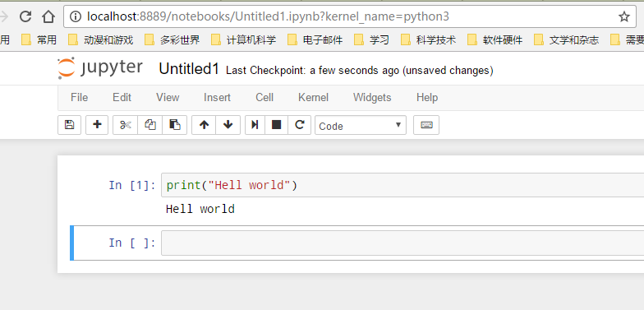Open the cell type Code dropdown
This screenshot has width=644, height=310.
(x=361, y=125)
